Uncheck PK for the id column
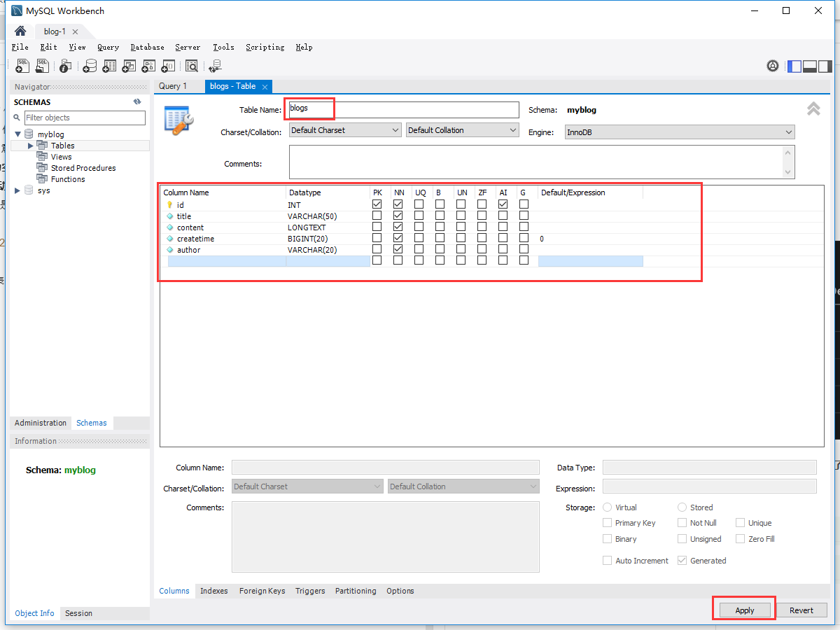This screenshot has width=840, height=630. (377, 204)
